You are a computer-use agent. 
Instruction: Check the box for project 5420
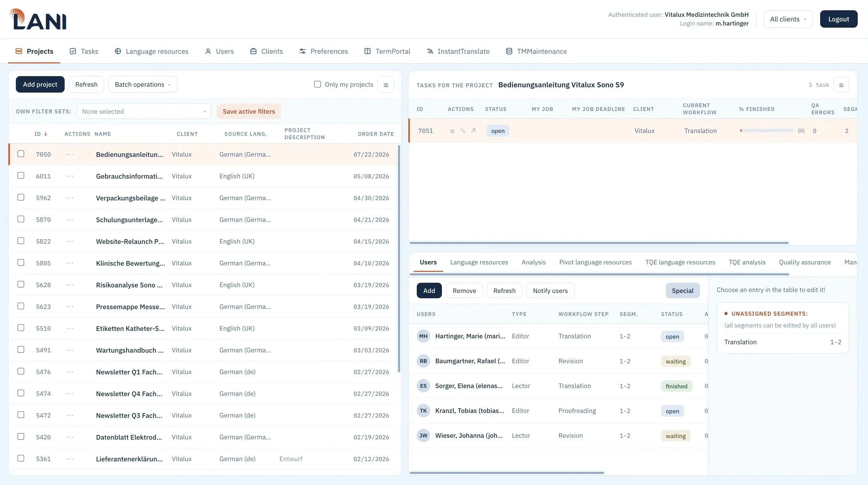tap(21, 437)
